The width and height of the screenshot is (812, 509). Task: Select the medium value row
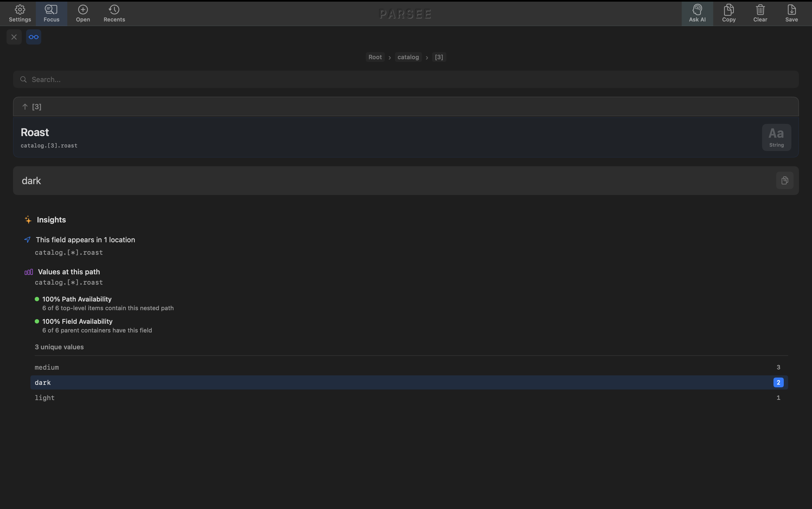pos(409,367)
